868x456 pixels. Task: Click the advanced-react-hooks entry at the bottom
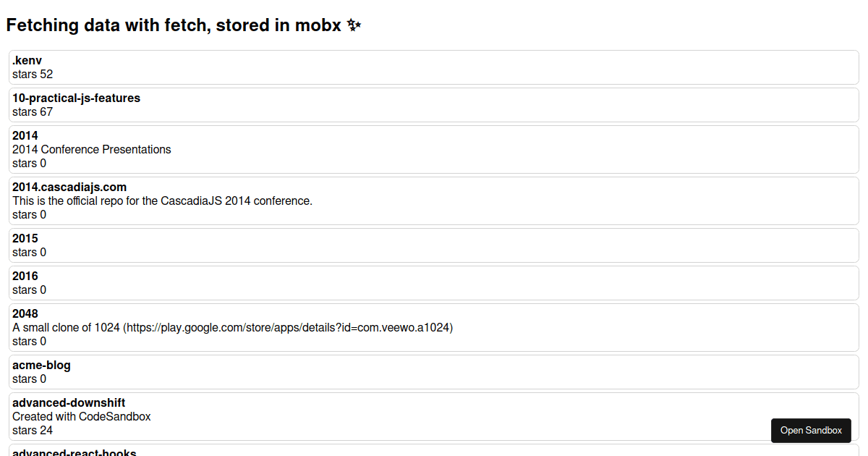[x=75, y=452]
